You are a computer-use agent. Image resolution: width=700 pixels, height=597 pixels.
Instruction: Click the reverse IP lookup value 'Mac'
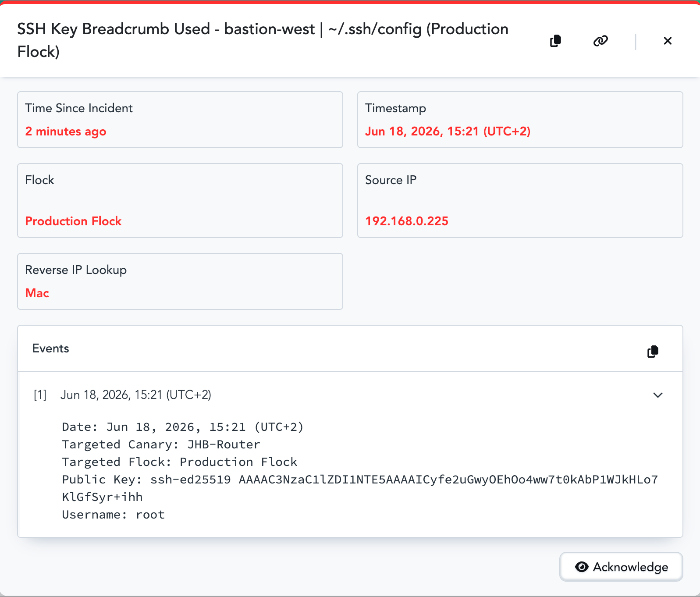click(x=37, y=293)
